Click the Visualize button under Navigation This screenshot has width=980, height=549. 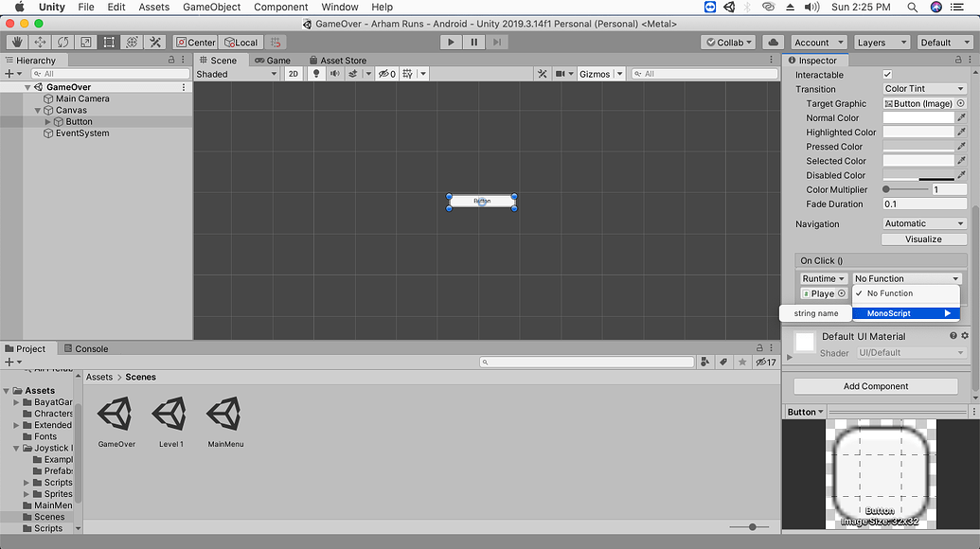(x=923, y=239)
